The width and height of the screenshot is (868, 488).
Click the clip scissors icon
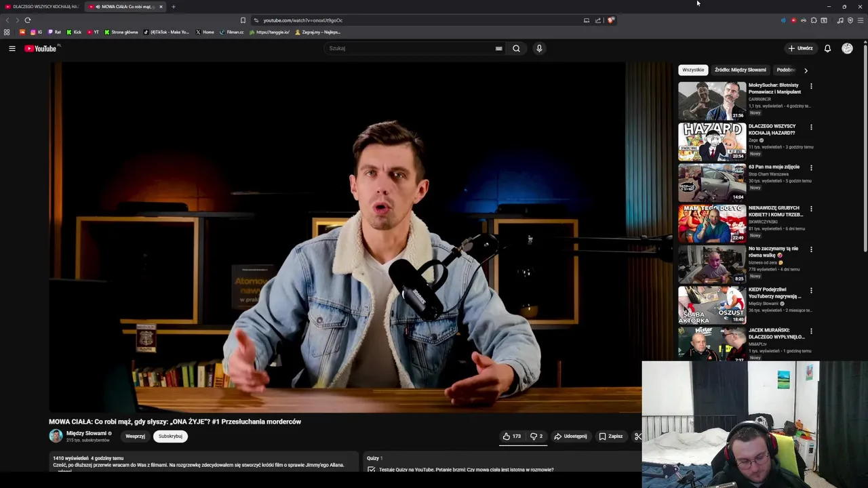tap(637, 436)
